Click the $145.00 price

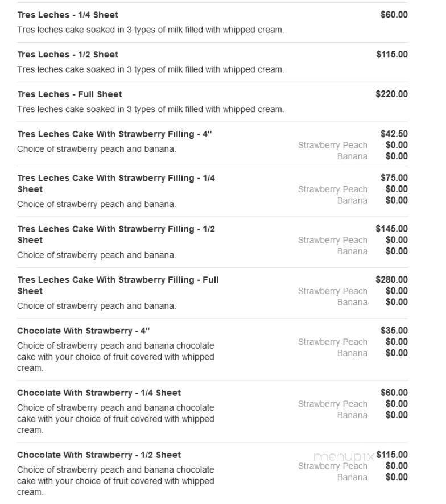[x=391, y=229]
